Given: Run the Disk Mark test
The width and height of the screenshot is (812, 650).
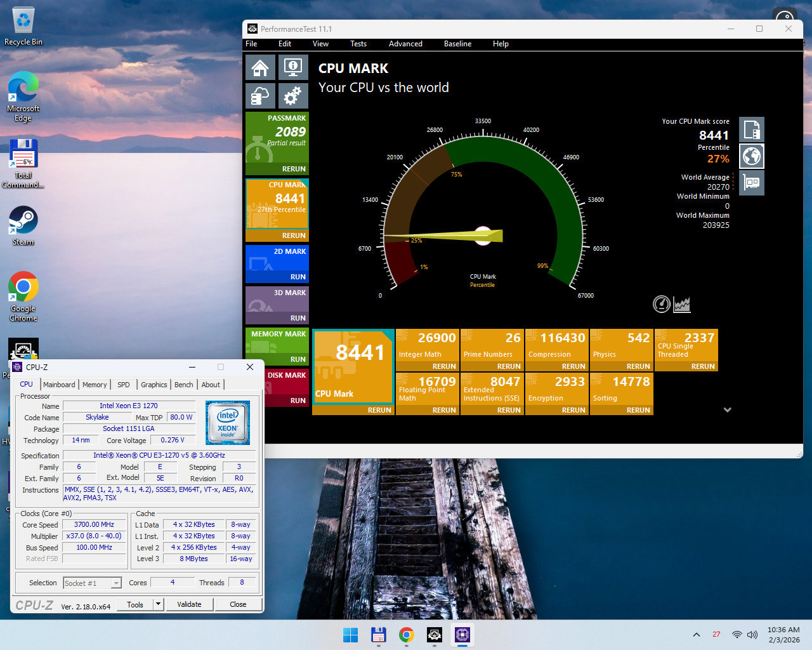Looking at the screenshot, I should tap(298, 401).
